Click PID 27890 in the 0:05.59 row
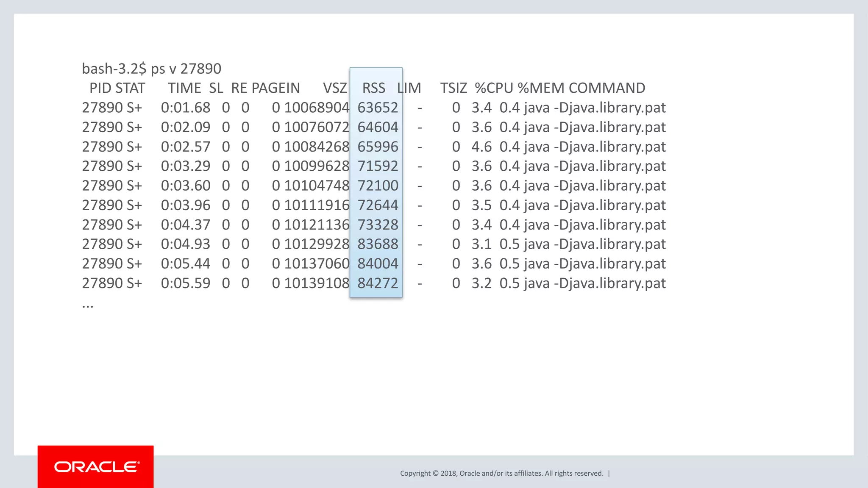 click(103, 283)
